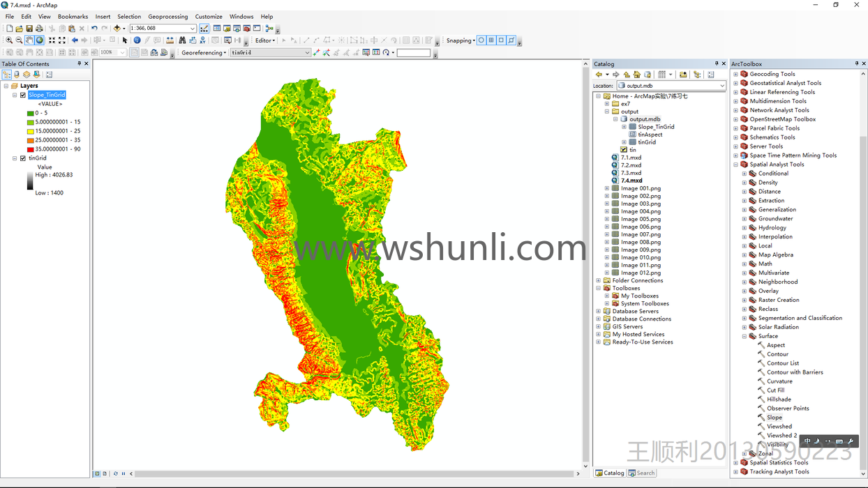Open the map scale dropdown
The image size is (868, 488).
point(193,29)
